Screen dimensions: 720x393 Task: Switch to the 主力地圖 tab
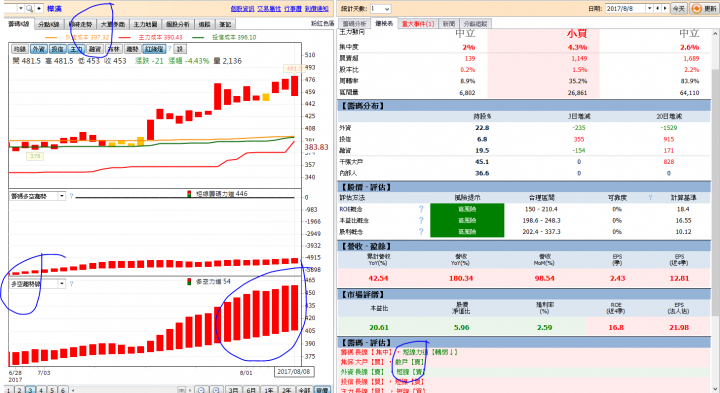coord(146,24)
